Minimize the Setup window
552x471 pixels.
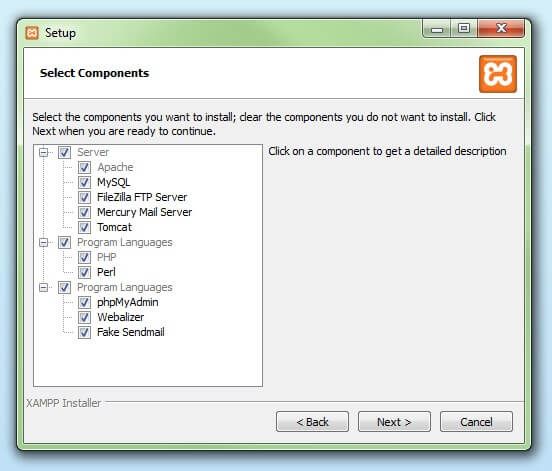click(x=437, y=29)
